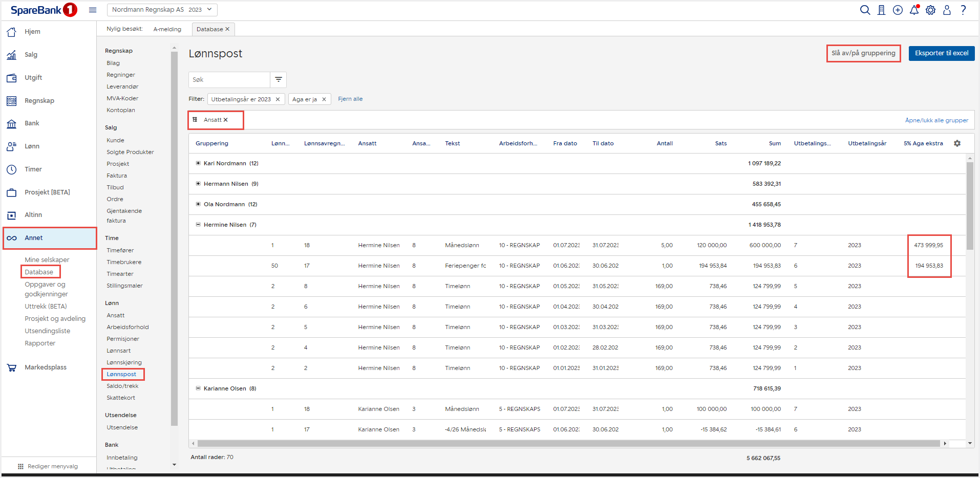Viewport: 980px width, 478px height.
Task: Open the Nordmann Regnskap AS company dropdown
Action: tap(162, 10)
